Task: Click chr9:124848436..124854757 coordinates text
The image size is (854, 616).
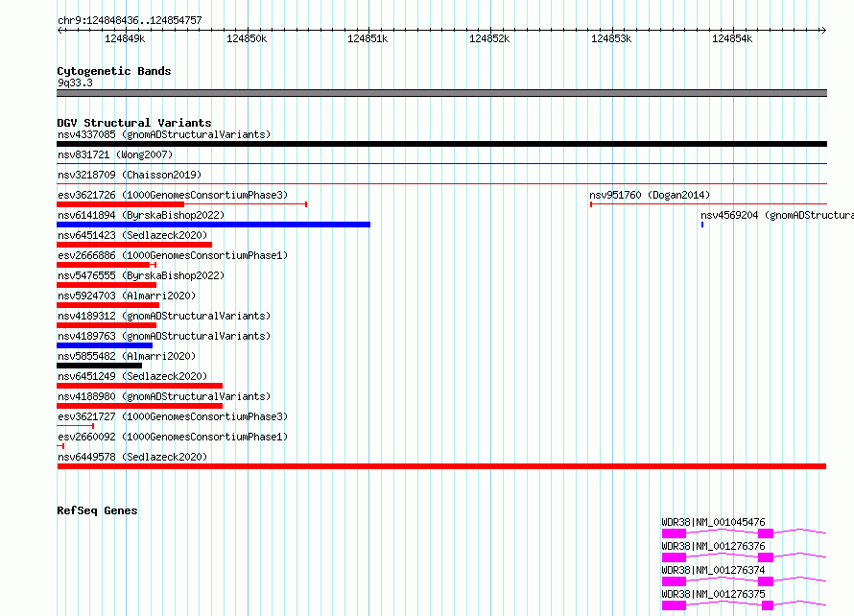Action: [130, 21]
